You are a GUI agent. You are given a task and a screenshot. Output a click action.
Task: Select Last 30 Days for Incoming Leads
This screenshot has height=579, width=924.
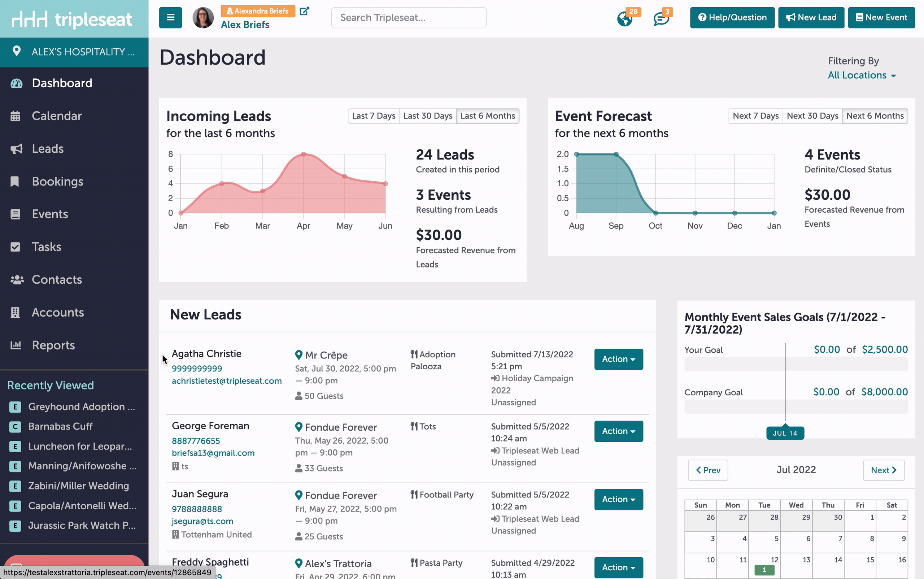[428, 116]
